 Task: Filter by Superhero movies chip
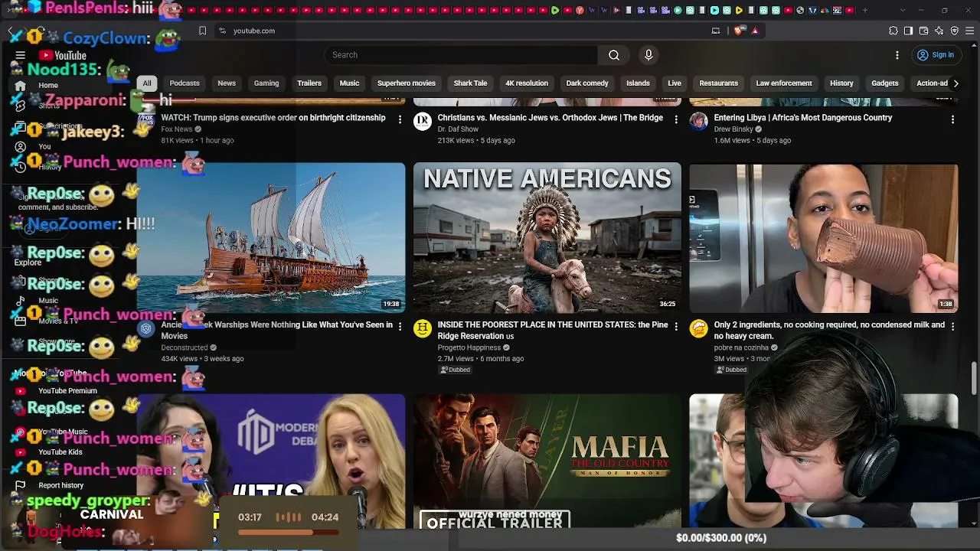[x=407, y=83]
